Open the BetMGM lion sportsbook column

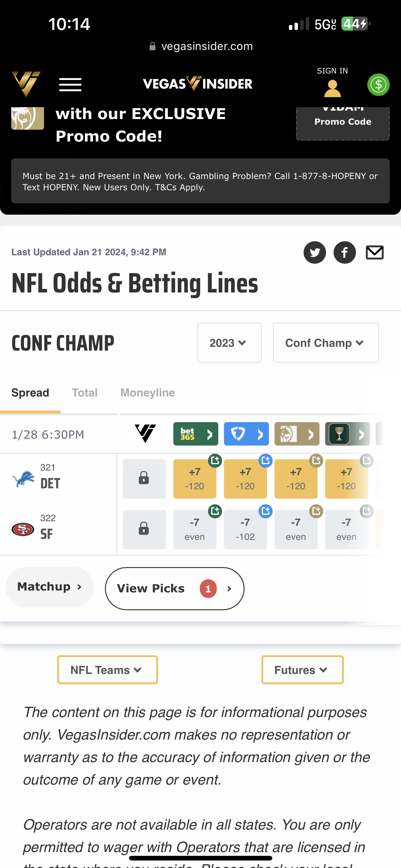pyautogui.click(x=297, y=434)
